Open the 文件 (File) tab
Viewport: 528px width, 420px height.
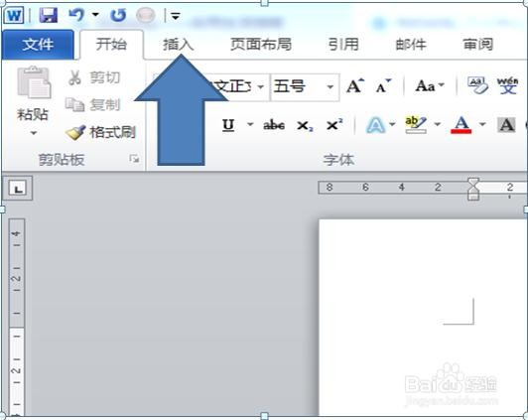[x=38, y=45]
